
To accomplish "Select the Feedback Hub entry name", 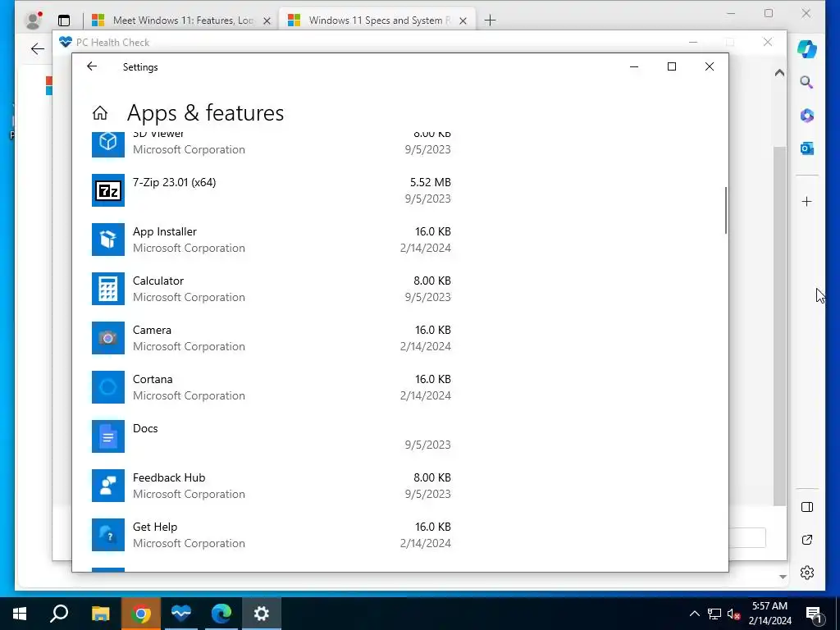I will (169, 478).
